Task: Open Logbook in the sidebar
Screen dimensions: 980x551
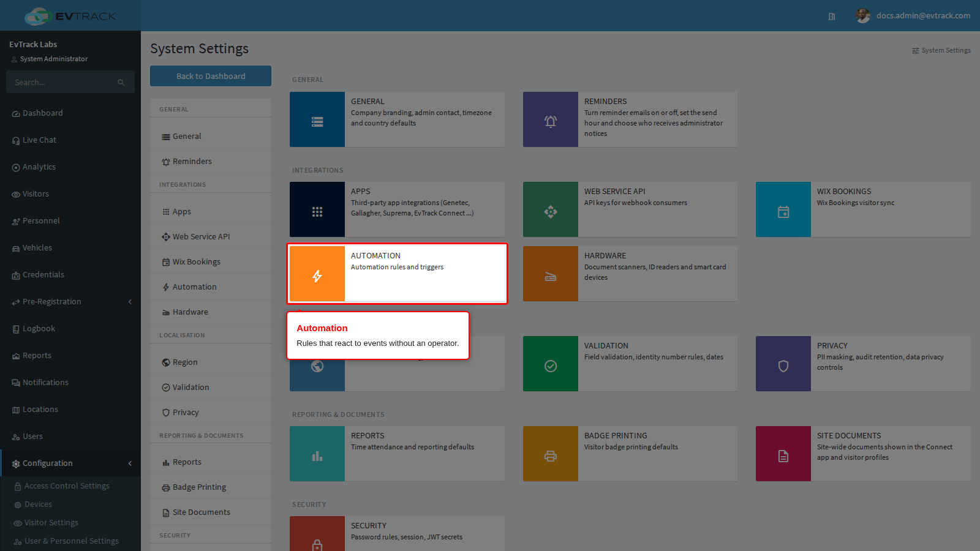Action: [70, 329]
